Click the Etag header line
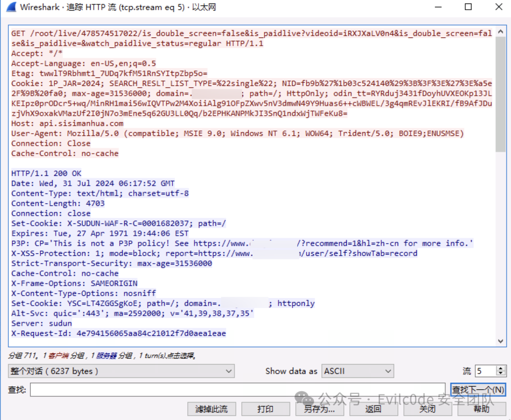Image resolution: width=511 pixels, height=420 pixels. tap(109, 73)
